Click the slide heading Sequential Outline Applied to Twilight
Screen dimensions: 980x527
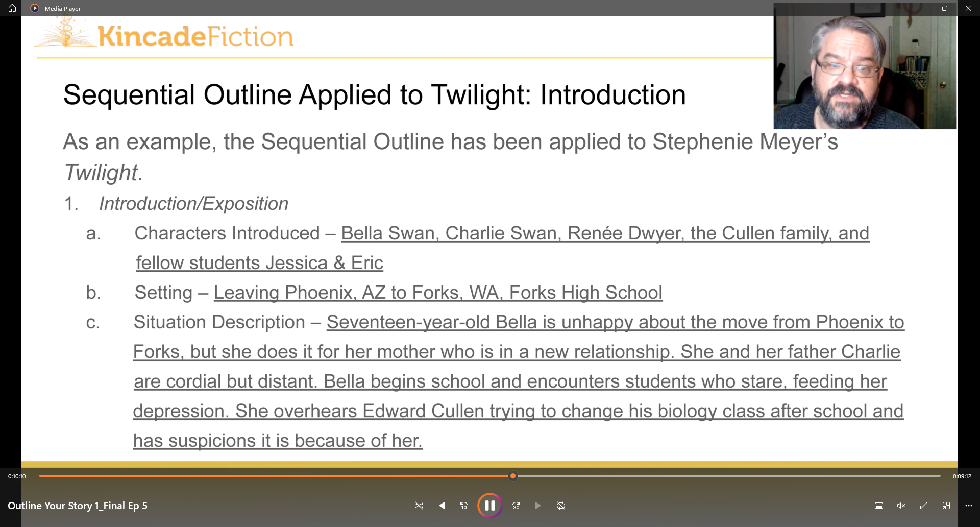tap(374, 95)
